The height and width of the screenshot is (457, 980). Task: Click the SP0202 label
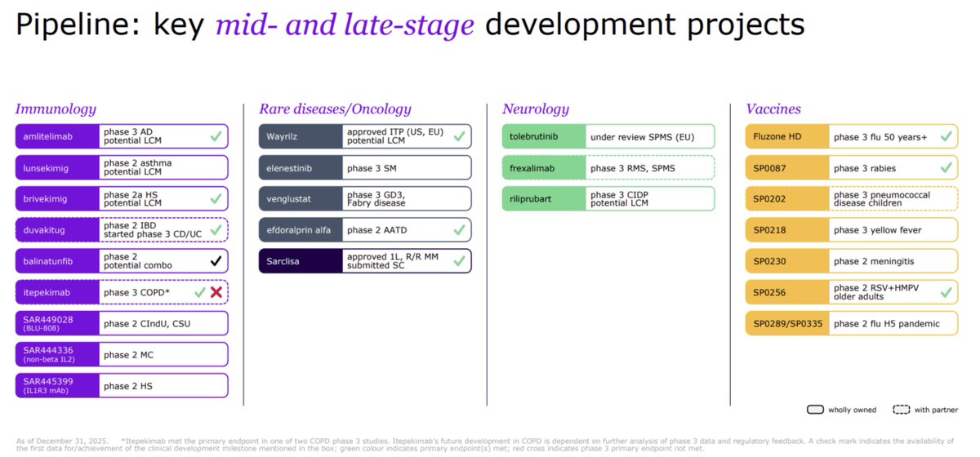(787, 198)
